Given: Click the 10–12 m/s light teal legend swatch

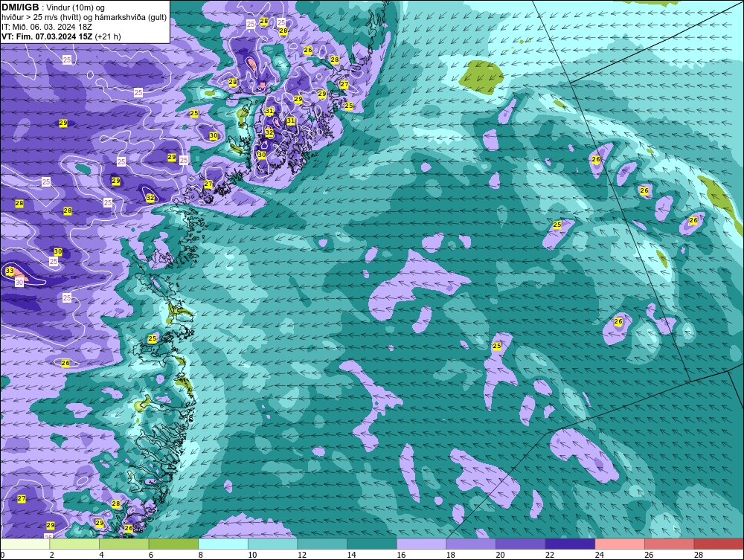Looking at the screenshot, I should coord(273,544).
